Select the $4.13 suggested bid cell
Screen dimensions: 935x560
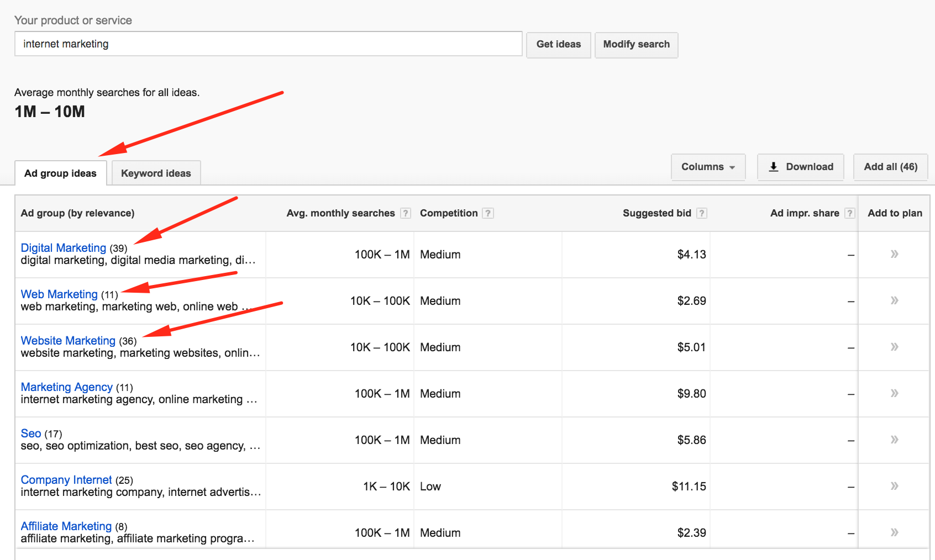pos(636,255)
